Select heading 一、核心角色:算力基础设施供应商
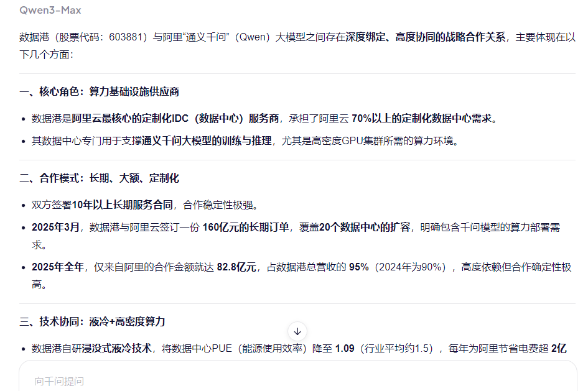 click(100, 92)
